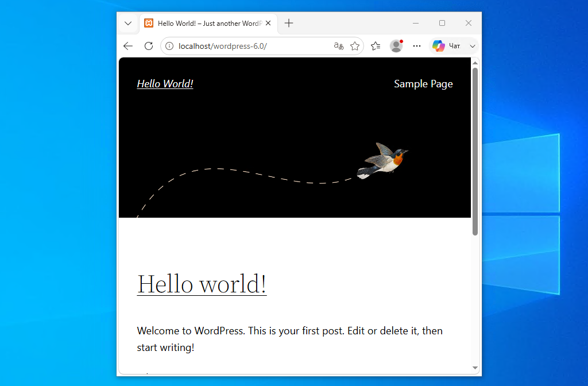Viewport: 588px width, 386px height.
Task: Open the Favorites list icon
Action: (x=376, y=46)
